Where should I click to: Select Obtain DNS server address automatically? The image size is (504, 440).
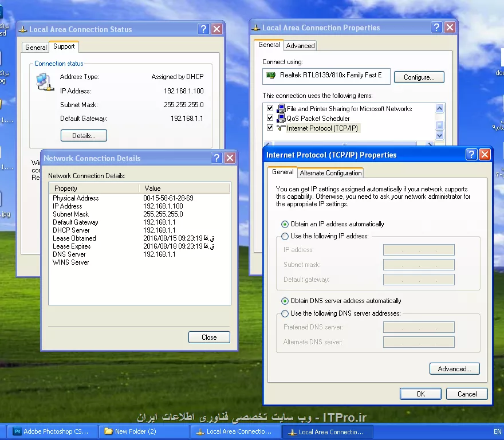pos(285,301)
